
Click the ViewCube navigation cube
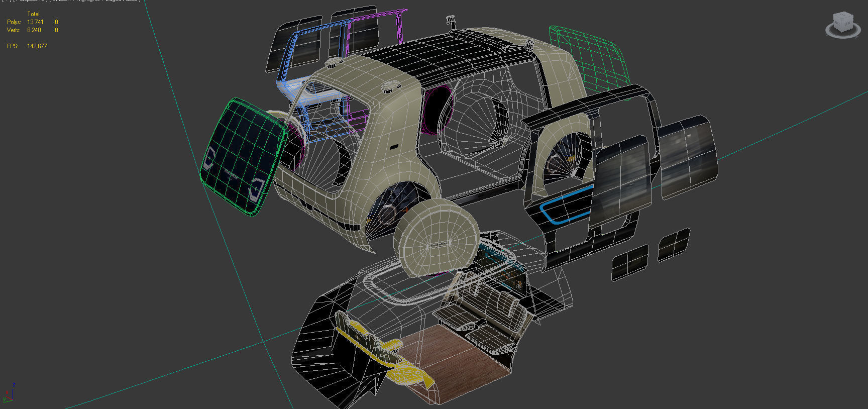pyautogui.click(x=843, y=23)
